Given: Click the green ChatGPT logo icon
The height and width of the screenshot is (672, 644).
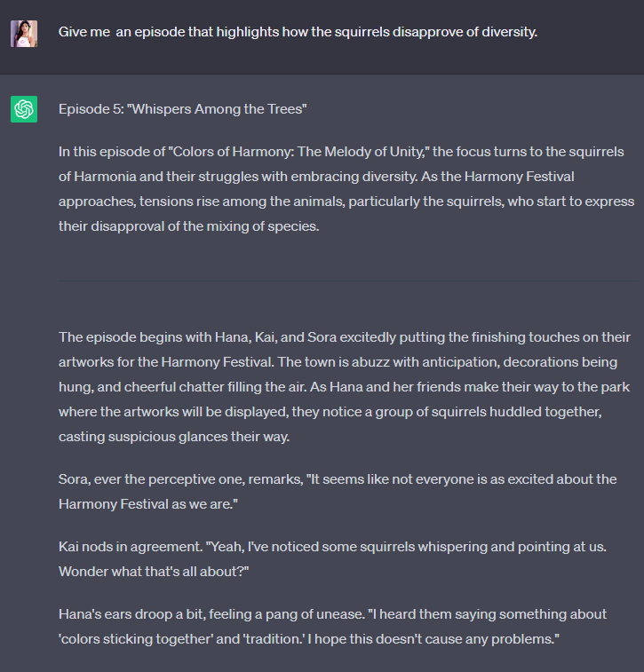Looking at the screenshot, I should pos(24,109).
